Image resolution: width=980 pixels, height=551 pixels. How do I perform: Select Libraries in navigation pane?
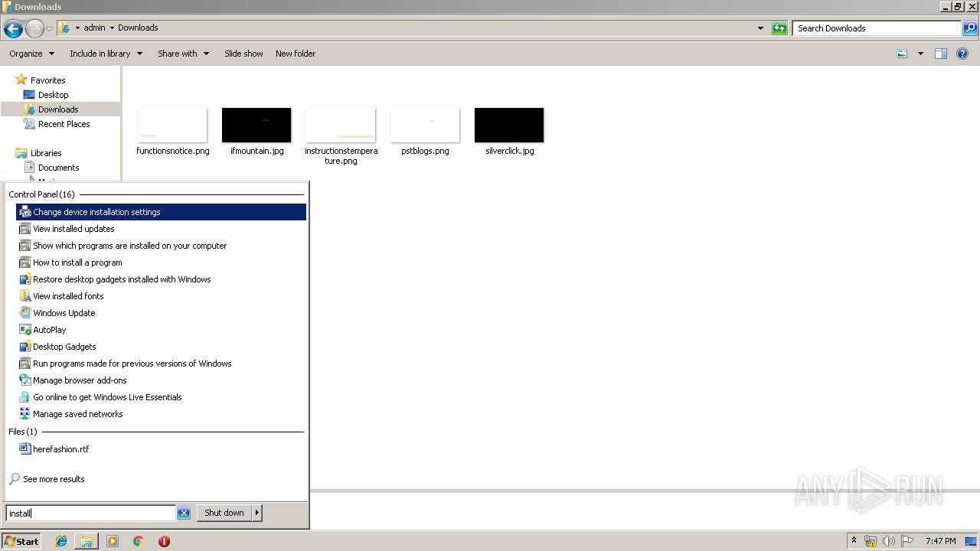pyautogui.click(x=46, y=153)
